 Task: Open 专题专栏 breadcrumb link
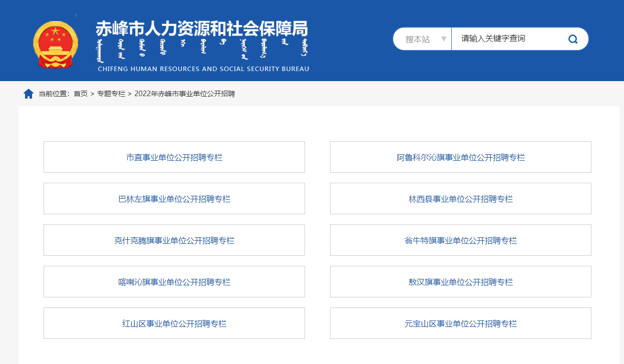coord(111,94)
